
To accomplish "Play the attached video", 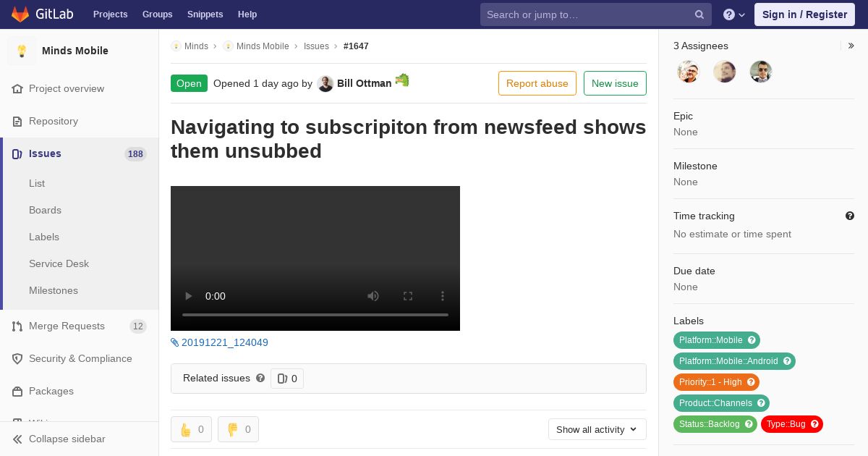I will [189, 296].
